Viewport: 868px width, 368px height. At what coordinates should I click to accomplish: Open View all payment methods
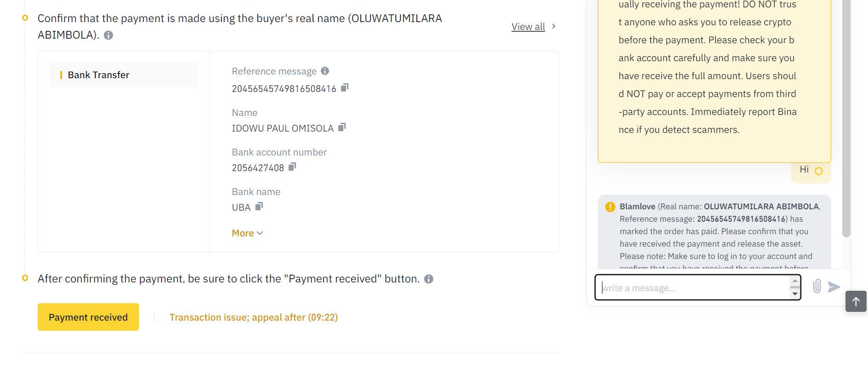[x=528, y=27]
